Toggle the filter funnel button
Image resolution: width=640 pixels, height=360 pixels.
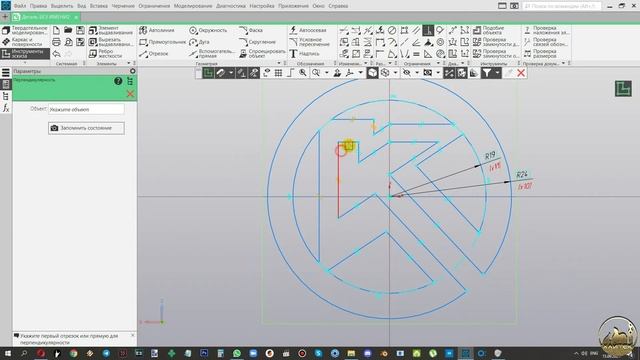487,73
